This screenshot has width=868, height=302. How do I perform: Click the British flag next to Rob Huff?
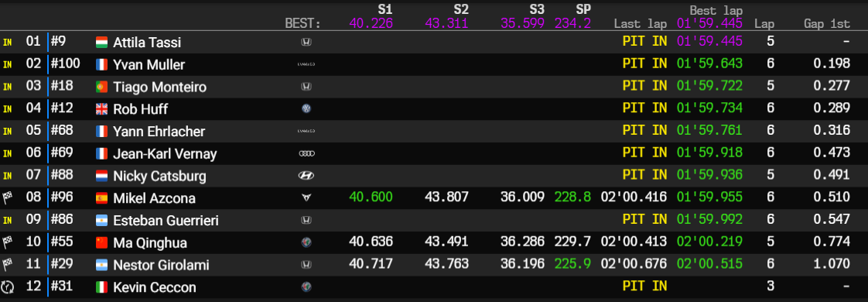point(101,108)
